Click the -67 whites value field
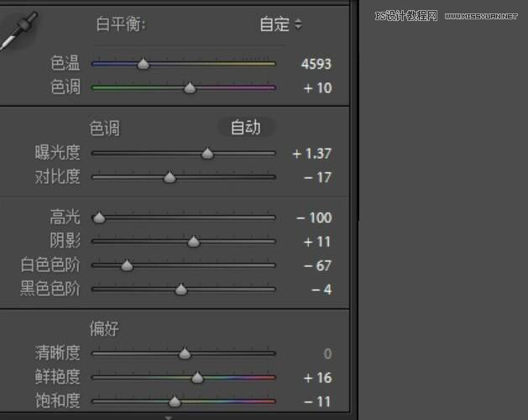Image resolution: width=528 pixels, height=420 pixels. tap(316, 266)
